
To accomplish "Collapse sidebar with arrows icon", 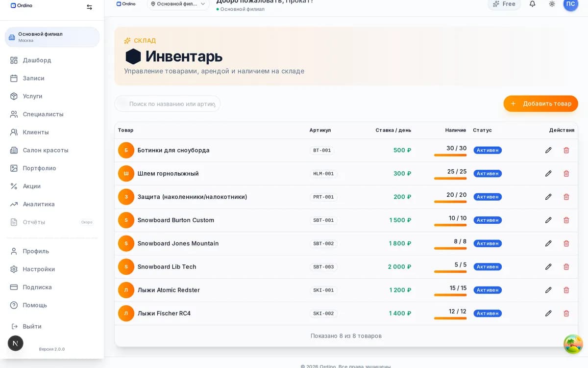I will 89,7.
